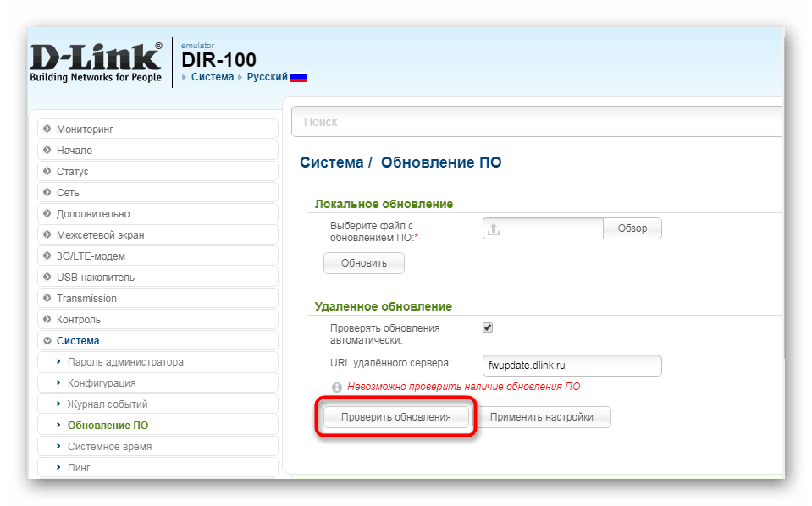Open the Русский language selector
This screenshot has width=812, height=506.
tap(268, 77)
